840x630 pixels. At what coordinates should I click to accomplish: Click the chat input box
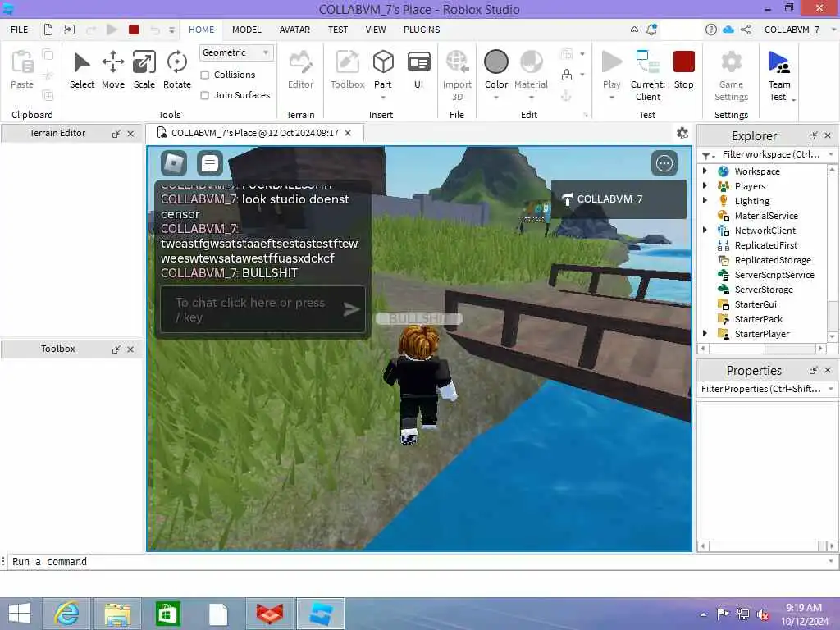click(x=263, y=309)
